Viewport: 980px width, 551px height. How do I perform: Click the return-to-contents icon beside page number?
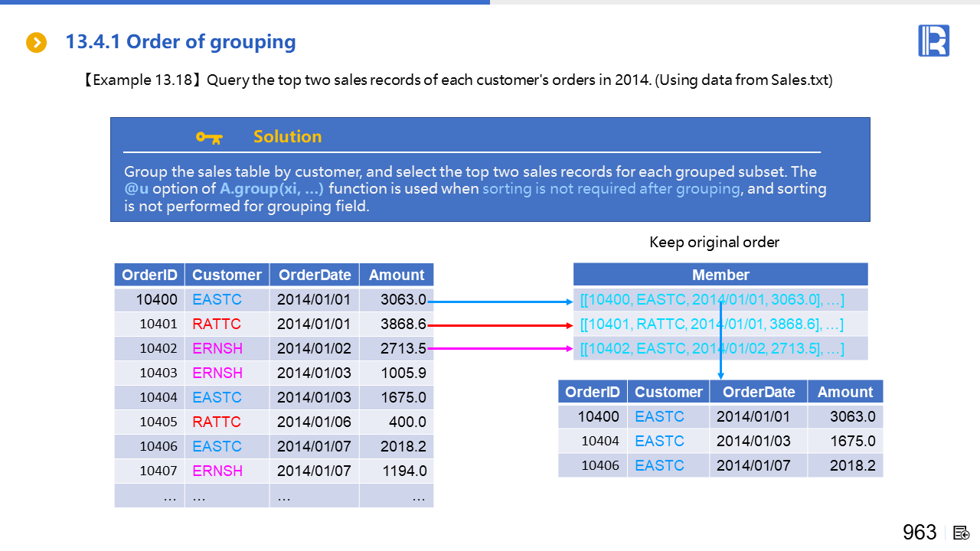click(962, 533)
